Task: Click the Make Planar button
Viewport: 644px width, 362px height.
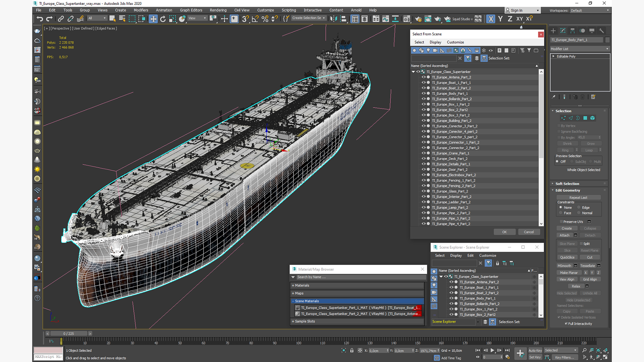Action: pyautogui.click(x=569, y=273)
